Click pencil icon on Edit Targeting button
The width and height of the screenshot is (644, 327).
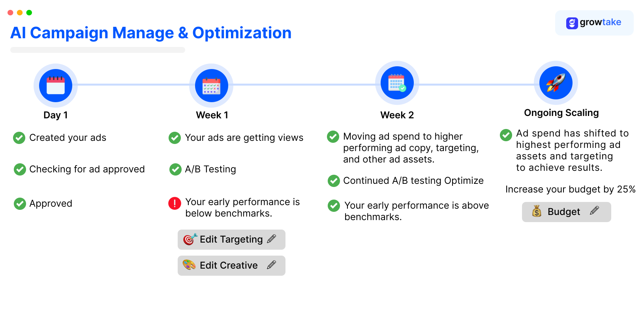(x=272, y=239)
